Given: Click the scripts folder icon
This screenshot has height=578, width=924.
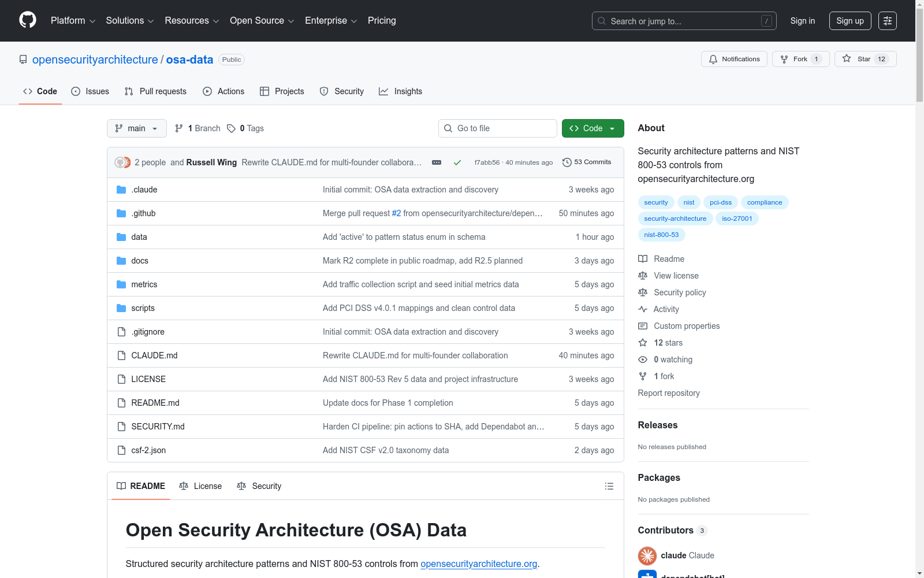Looking at the screenshot, I should point(121,308).
